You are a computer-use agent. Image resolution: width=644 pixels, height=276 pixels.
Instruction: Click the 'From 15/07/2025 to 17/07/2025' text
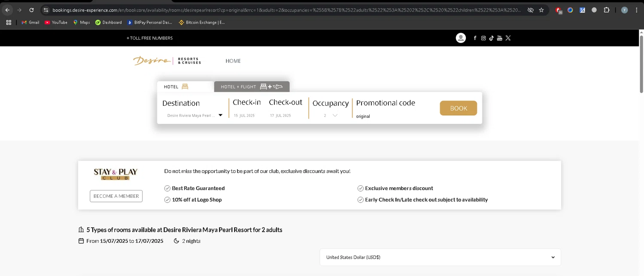pos(125,241)
